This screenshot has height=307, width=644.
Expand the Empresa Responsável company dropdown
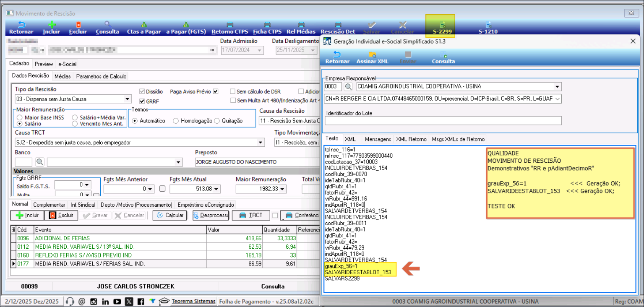tap(557, 87)
